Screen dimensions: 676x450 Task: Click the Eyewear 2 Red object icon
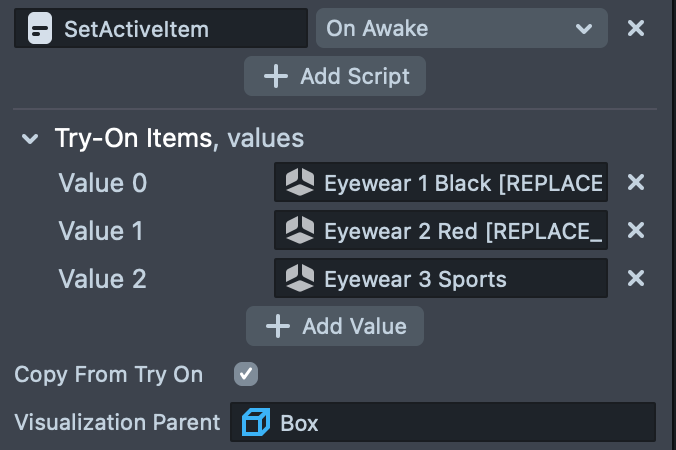point(300,231)
